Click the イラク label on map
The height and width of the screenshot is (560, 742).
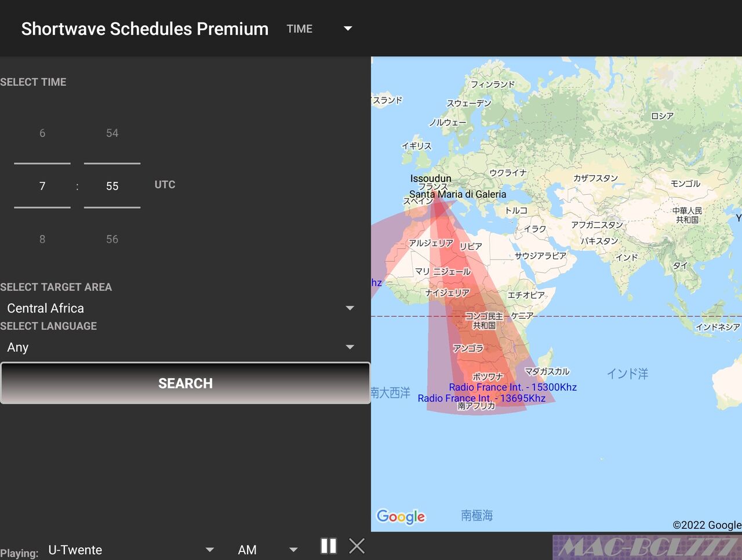(x=535, y=229)
